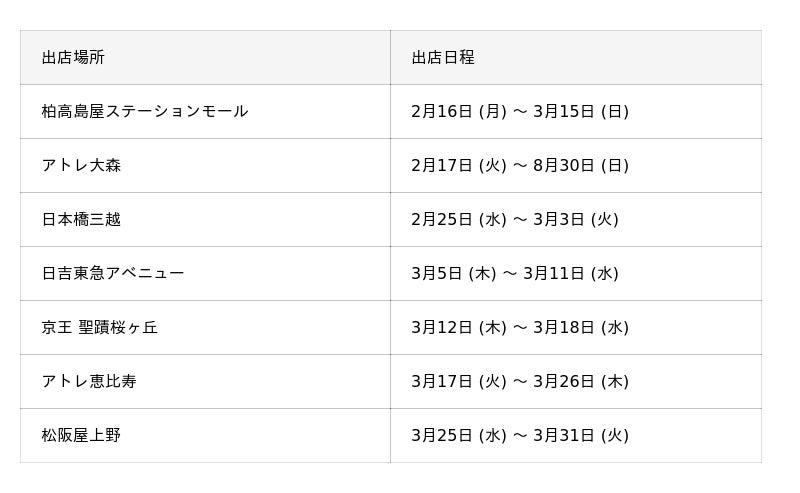Select the アトレ大森 location cell

(x=81, y=166)
